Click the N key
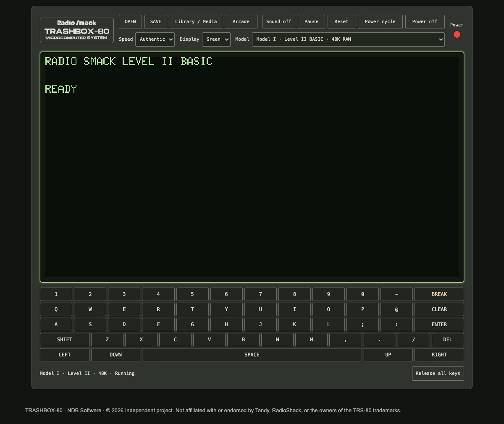 tap(277, 340)
